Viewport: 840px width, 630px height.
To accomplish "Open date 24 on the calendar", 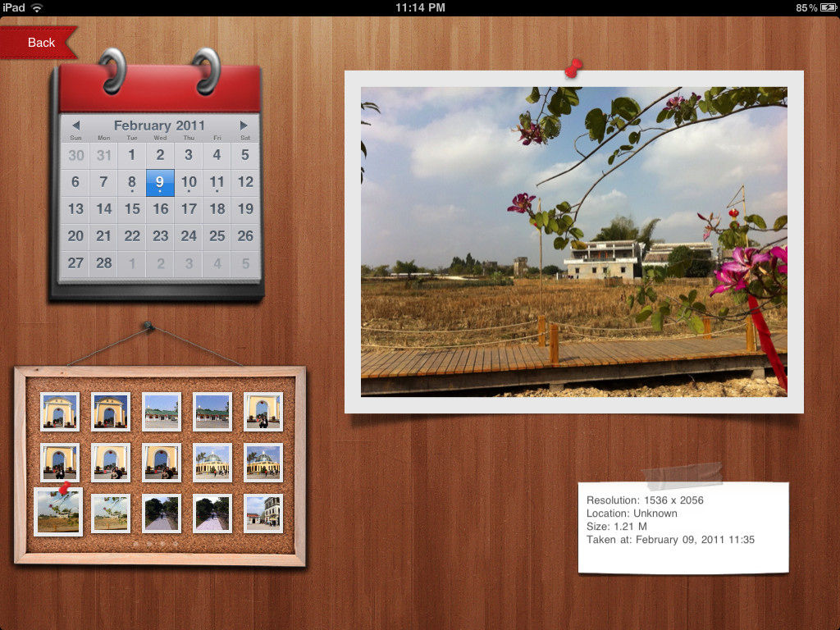I will [189, 236].
